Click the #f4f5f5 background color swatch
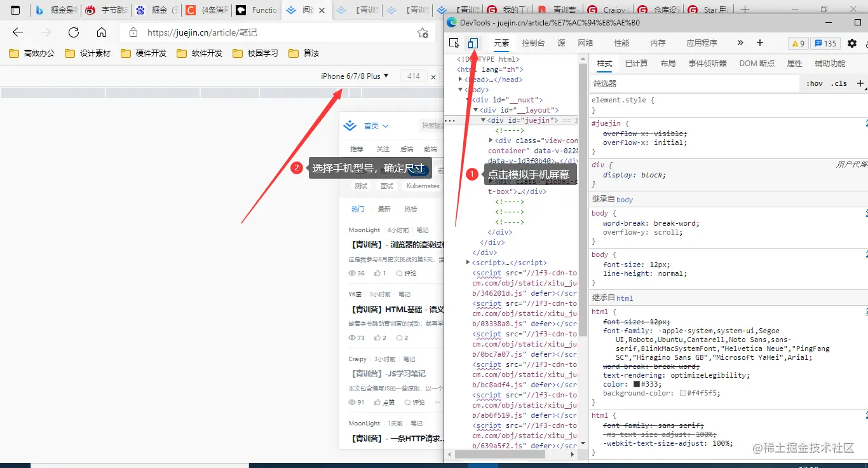The image size is (868, 468). point(683,393)
